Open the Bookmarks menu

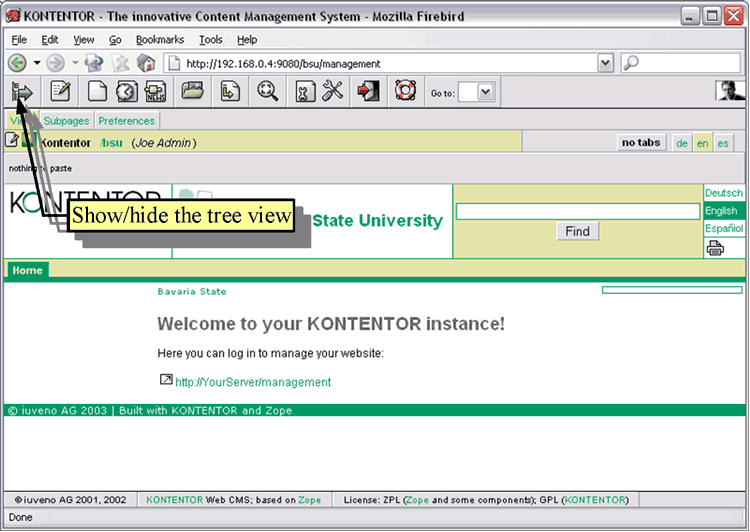[x=160, y=40]
